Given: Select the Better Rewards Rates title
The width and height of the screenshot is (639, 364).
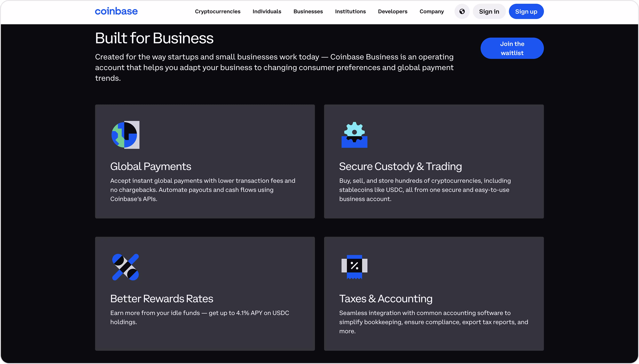Looking at the screenshot, I should click(x=162, y=299).
